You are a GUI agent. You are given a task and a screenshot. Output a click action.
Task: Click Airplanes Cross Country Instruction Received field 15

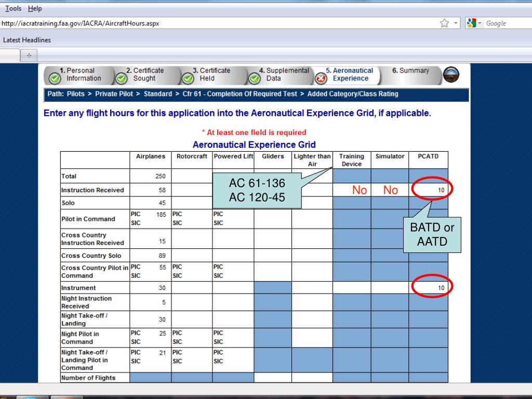coord(151,239)
